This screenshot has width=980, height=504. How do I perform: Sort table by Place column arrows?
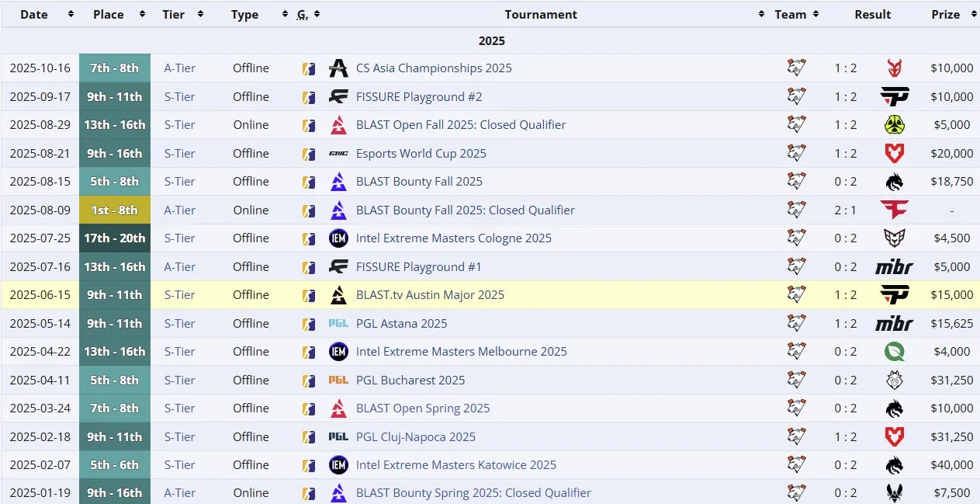(x=142, y=14)
